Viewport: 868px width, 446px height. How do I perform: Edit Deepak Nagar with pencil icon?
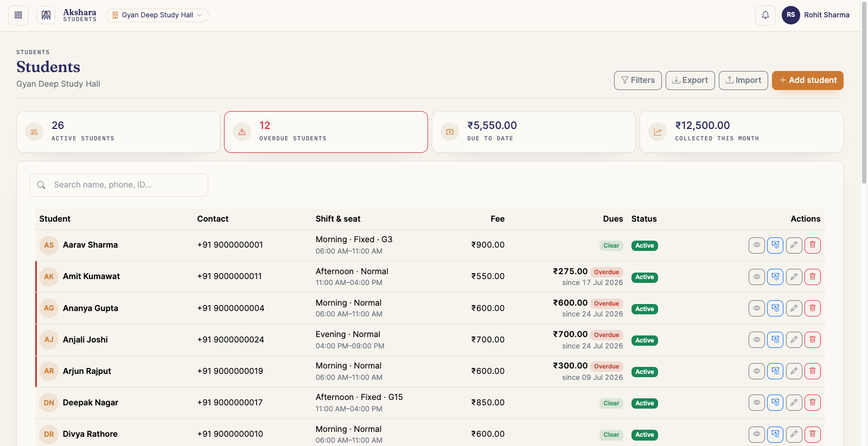point(794,403)
